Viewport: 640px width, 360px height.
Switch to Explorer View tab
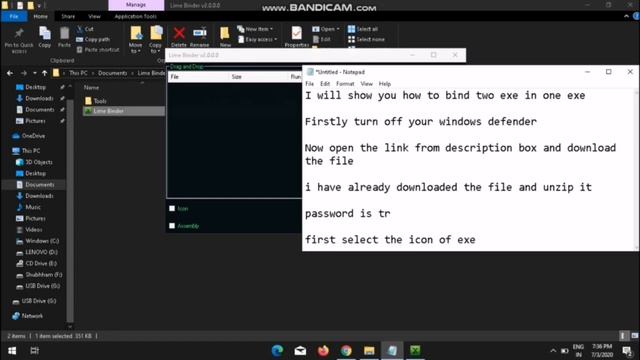(x=94, y=16)
